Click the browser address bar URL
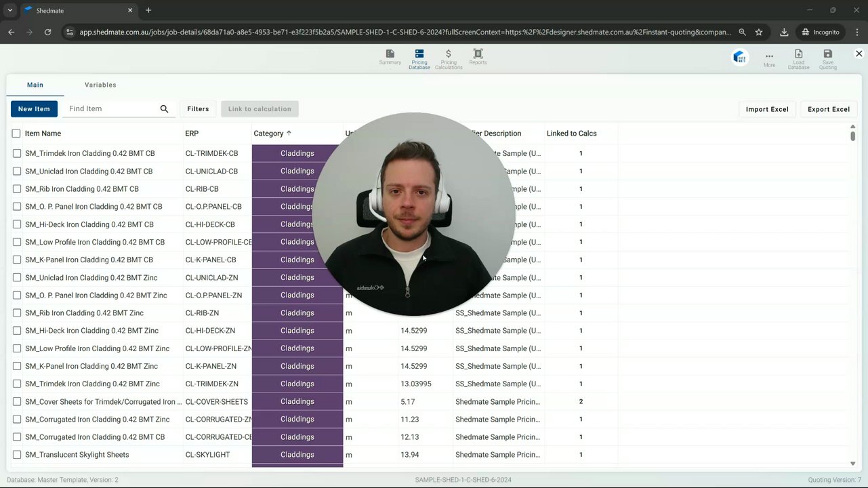868x488 pixels. pyautogui.click(x=405, y=32)
